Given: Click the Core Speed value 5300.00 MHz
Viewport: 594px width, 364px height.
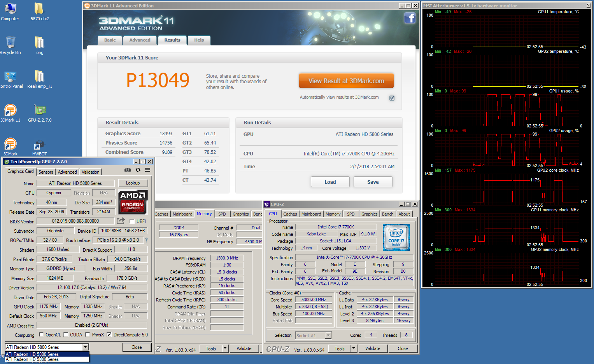Looking at the screenshot, I should pos(314,300).
